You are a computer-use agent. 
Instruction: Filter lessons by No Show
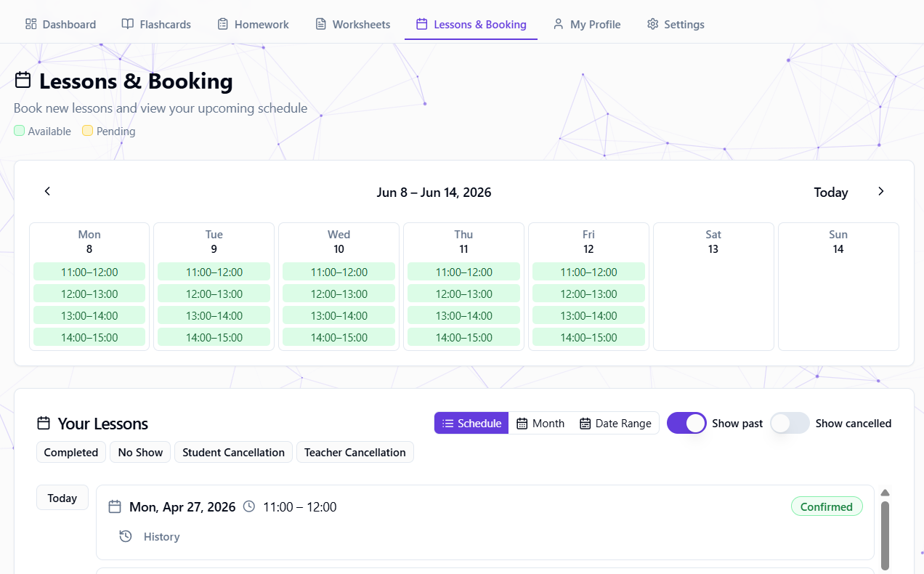[x=140, y=452]
